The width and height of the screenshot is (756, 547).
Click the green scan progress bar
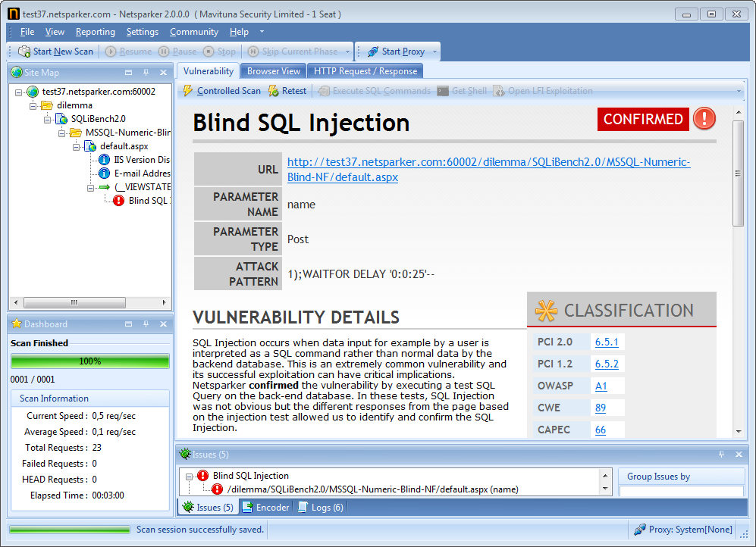(89, 362)
